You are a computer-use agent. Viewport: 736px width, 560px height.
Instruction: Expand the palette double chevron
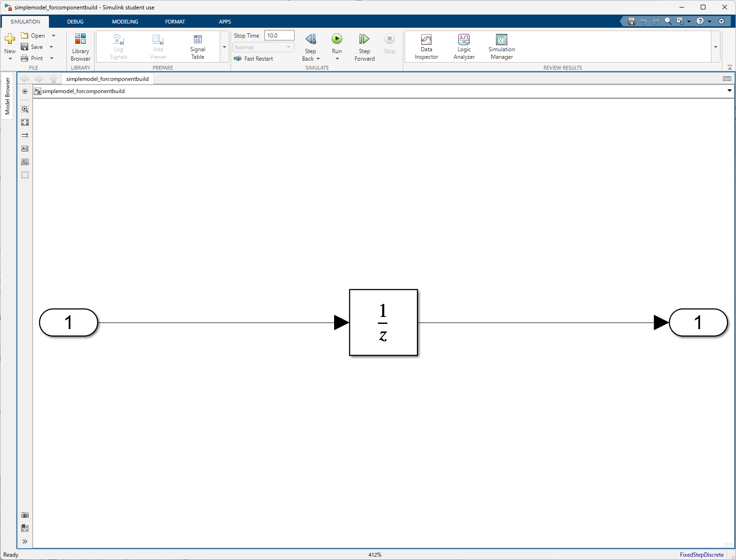point(25,542)
